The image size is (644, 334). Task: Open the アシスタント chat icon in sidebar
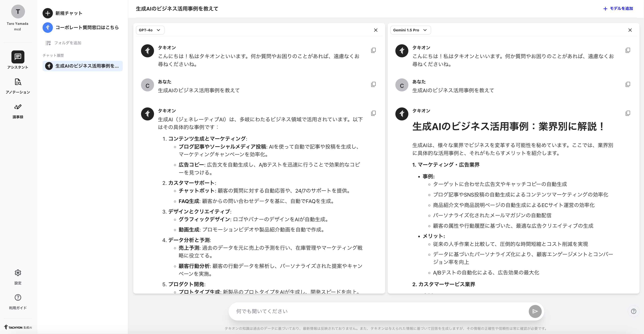pos(18,57)
